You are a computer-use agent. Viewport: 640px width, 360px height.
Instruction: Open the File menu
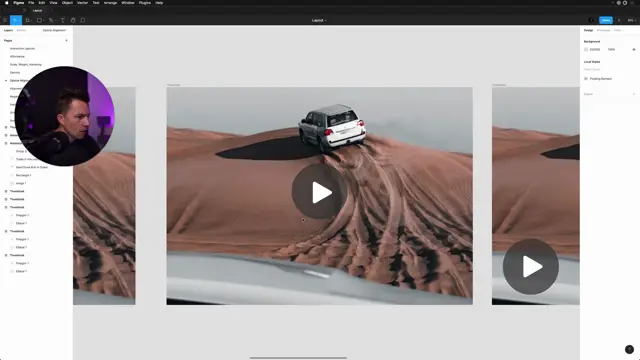pyautogui.click(x=31, y=3)
